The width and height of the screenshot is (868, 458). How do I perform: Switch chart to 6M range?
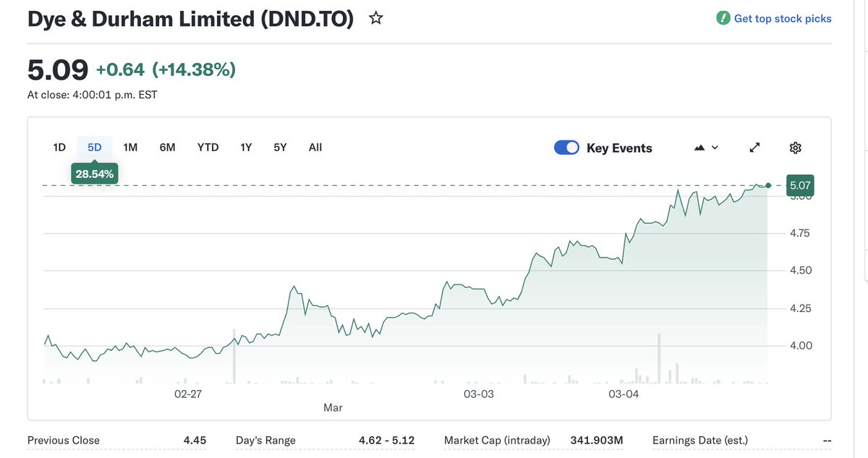click(167, 147)
